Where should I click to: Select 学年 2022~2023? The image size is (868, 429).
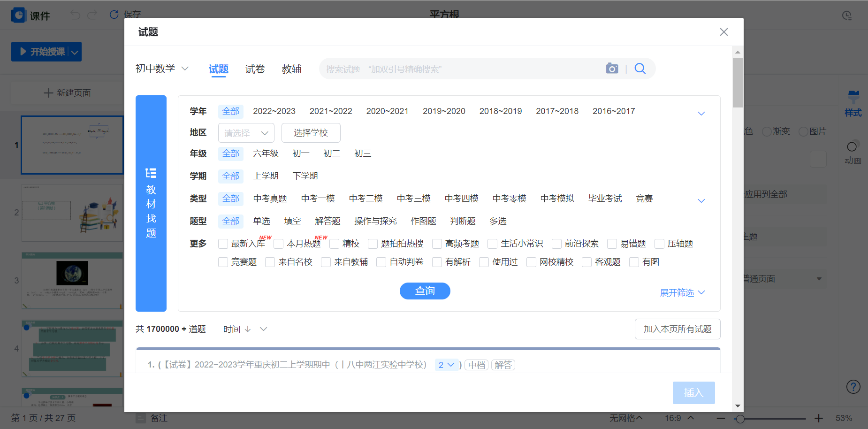(274, 111)
